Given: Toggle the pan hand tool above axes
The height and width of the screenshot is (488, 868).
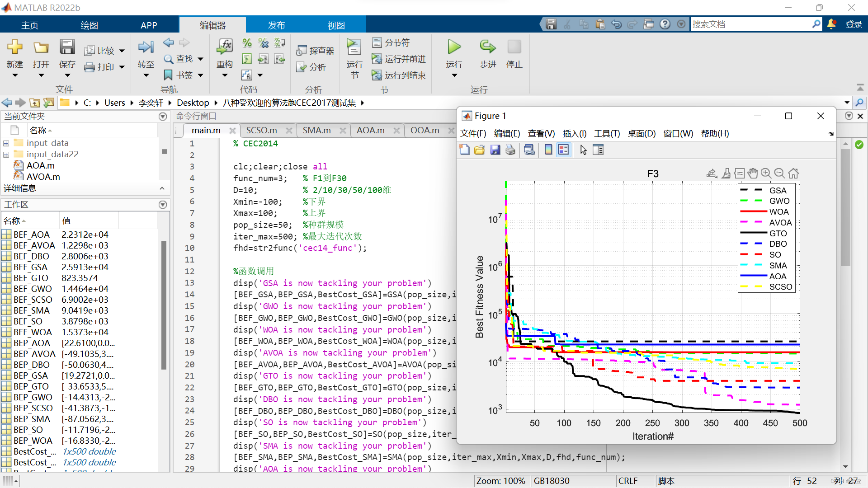Looking at the screenshot, I should (752, 173).
